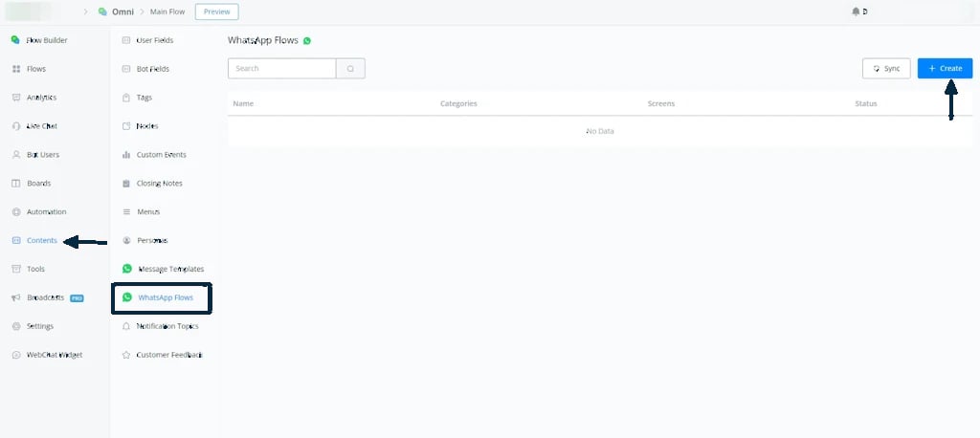Open the Broadcasts PRO menu item

click(x=48, y=298)
